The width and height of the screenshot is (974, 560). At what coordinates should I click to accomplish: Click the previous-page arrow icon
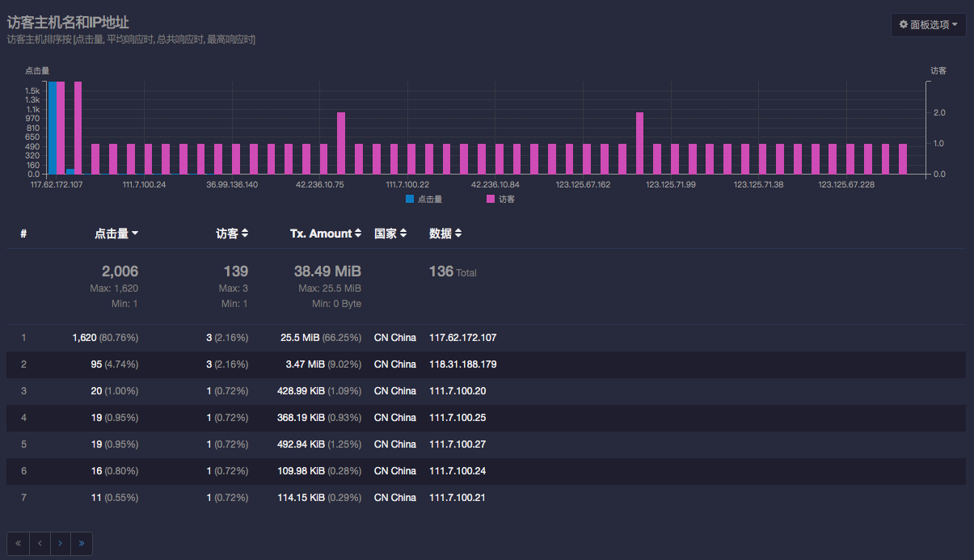click(x=39, y=543)
